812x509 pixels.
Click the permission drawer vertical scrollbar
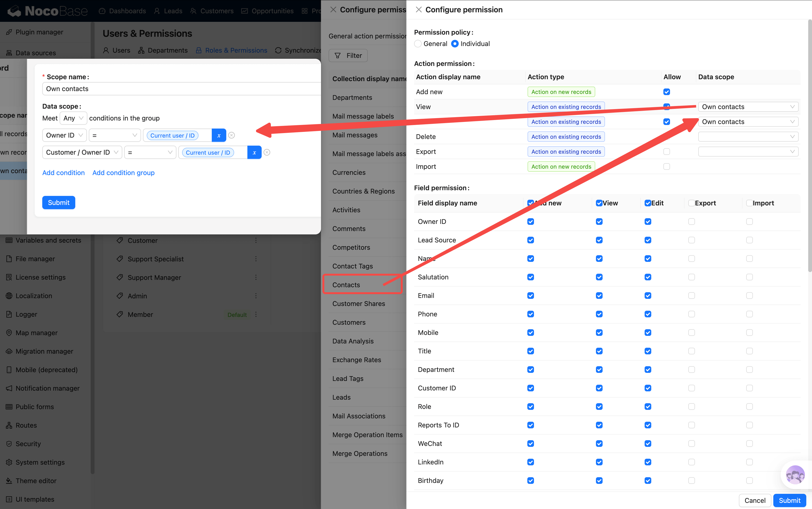pyautogui.click(x=809, y=145)
